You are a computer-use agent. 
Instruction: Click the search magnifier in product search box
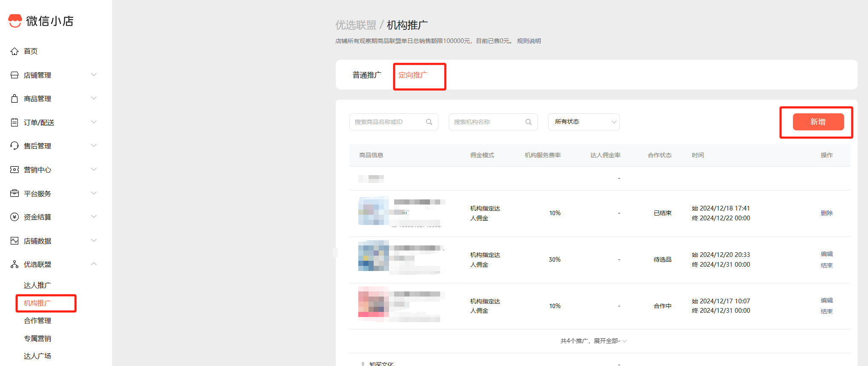click(429, 122)
